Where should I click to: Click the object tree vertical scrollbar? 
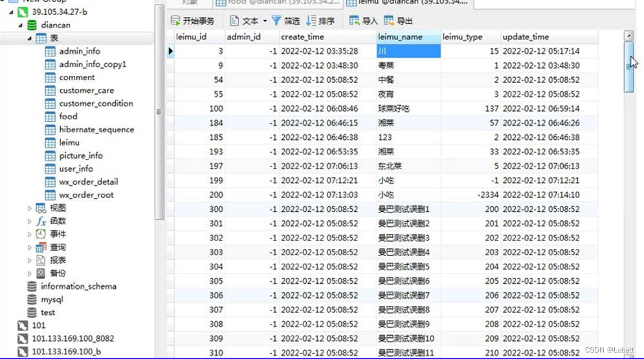point(159,112)
